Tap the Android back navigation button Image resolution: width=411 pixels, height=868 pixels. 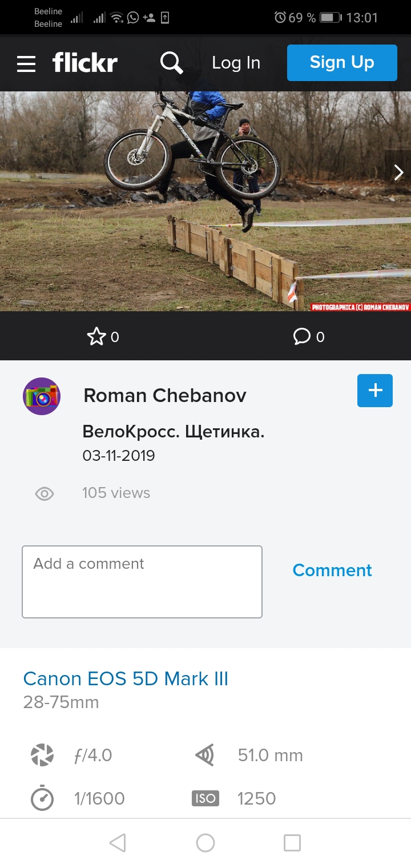pos(118,843)
